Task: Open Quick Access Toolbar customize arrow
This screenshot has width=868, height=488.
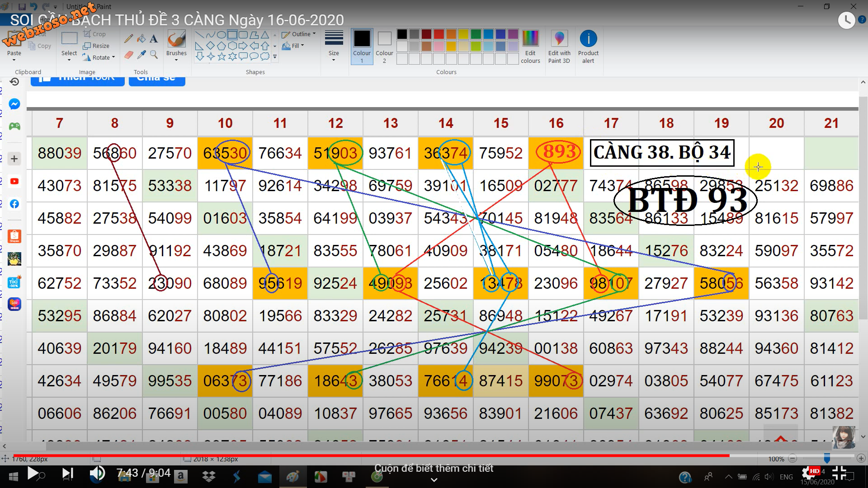Action: click(55, 7)
